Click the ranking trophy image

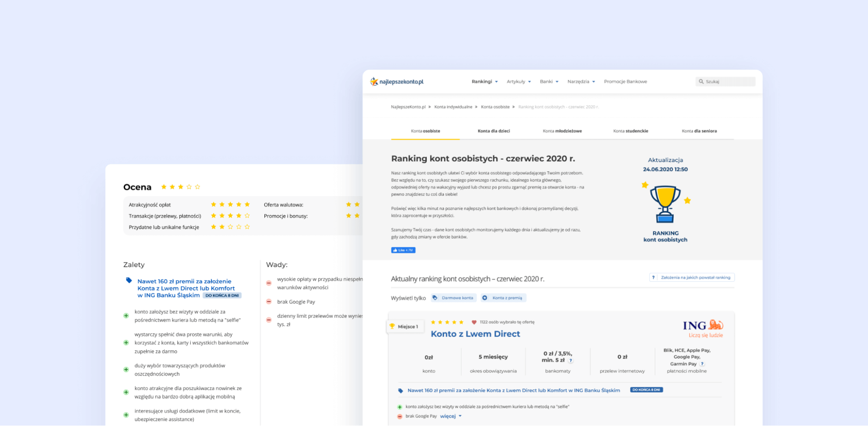click(x=665, y=203)
